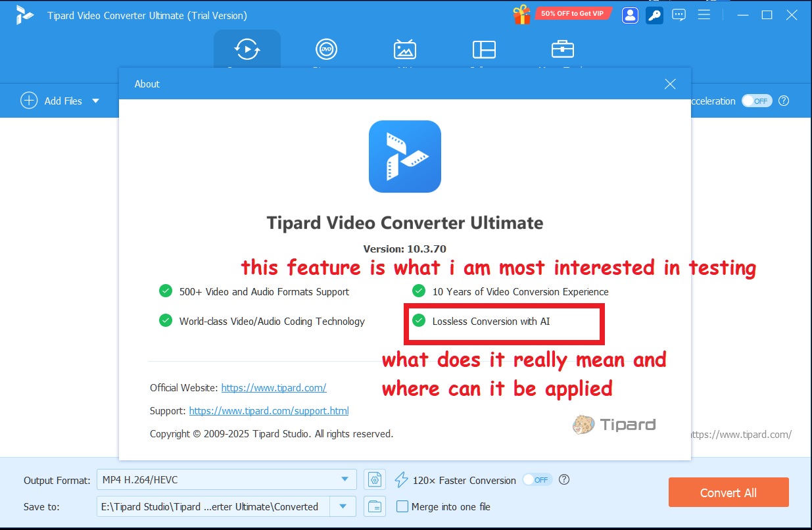Click the Add Files button

[52, 101]
